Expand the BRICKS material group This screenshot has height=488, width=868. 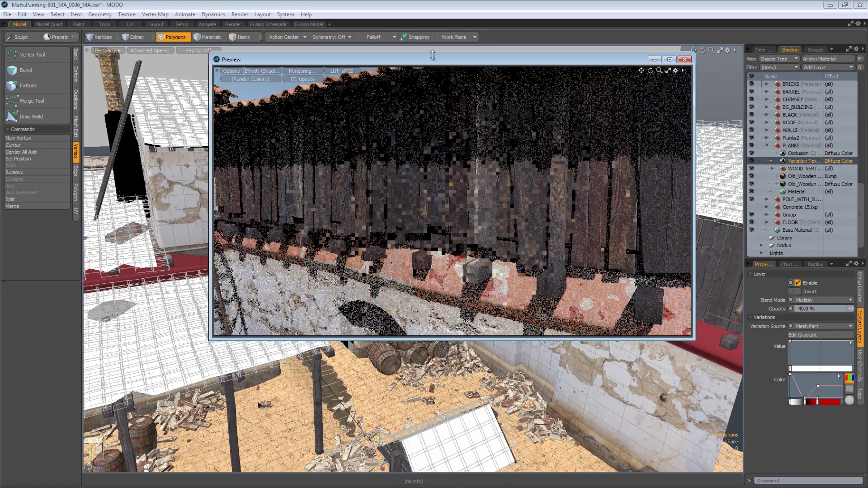767,84
